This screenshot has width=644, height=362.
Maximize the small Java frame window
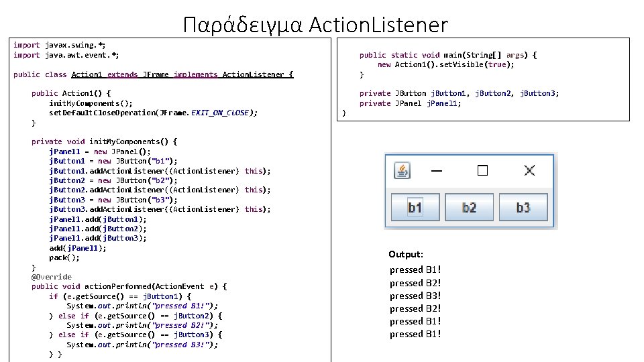pyautogui.click(x=482, y=170)
